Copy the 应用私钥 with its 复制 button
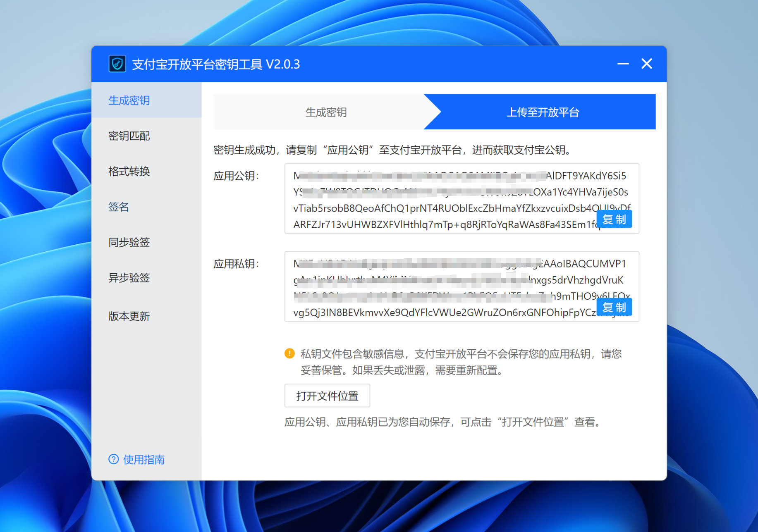Image resolution: width=758 pixels, height=532 pixels. [x=614, y=307]
